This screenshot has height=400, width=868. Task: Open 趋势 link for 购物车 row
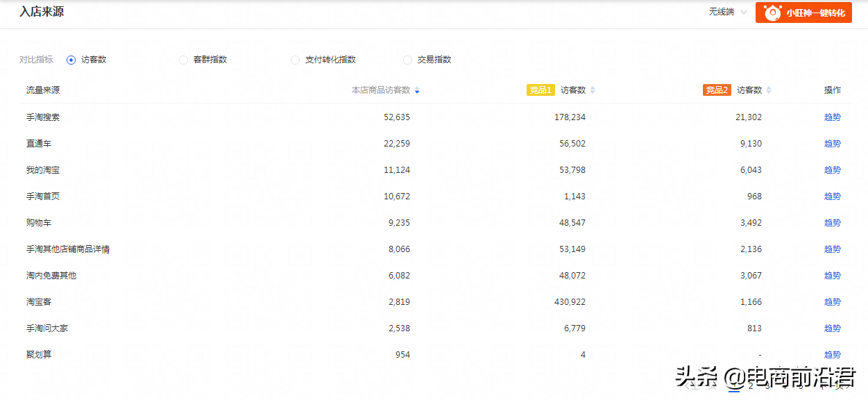[833, 223]
